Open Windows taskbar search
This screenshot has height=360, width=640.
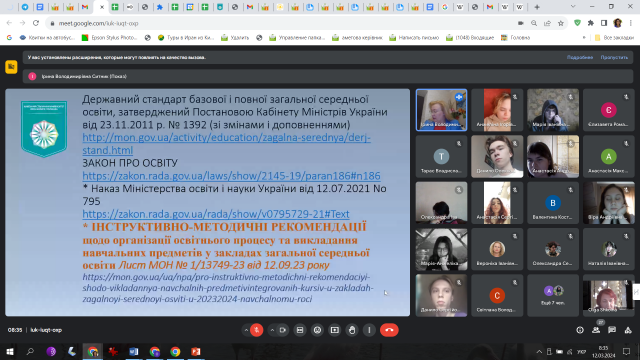[x=30, y=351]
